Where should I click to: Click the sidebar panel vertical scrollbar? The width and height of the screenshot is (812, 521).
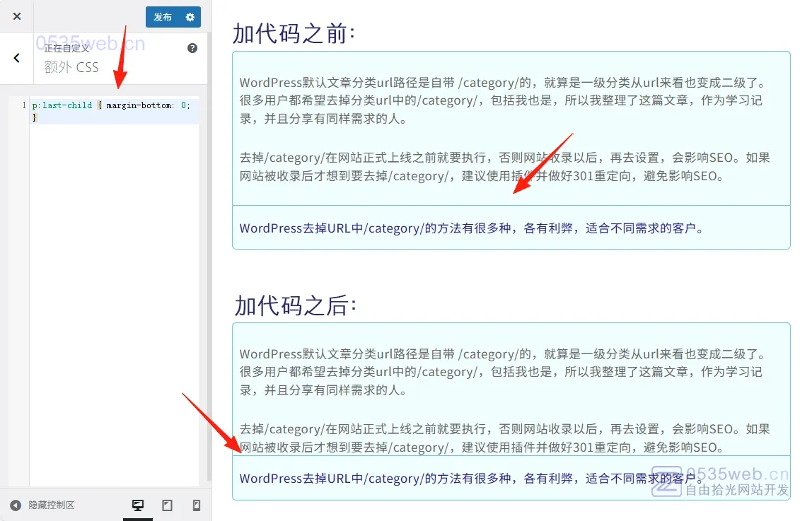pos(209,283)
